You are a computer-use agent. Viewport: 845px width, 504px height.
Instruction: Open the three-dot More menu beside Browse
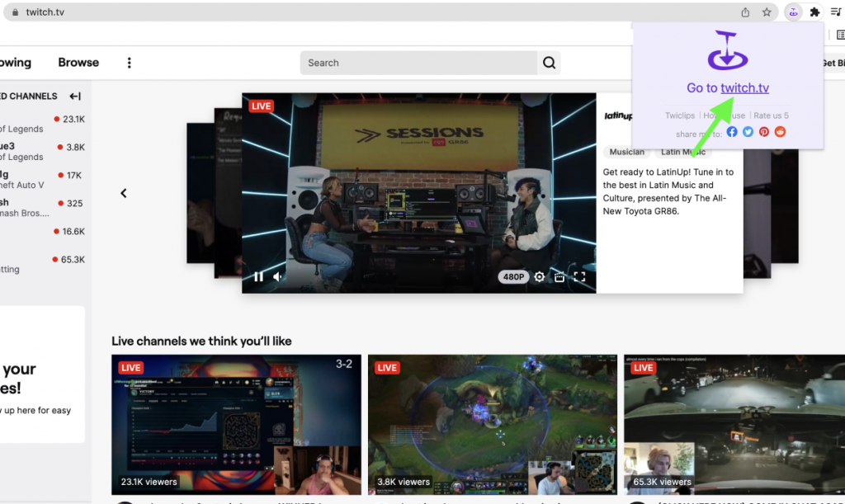coord(129,63)
